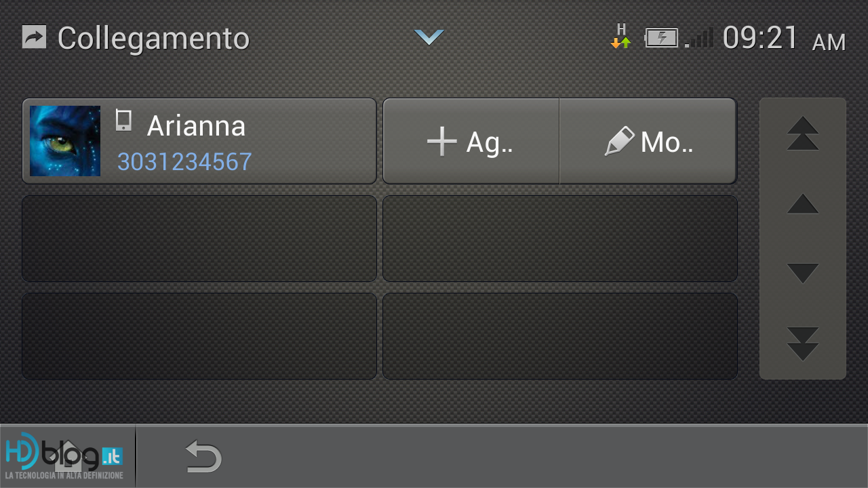Tap the mobile phone type icon beside Arianna
This screenshot has width=868, height=488.
[x=123, y=120]
